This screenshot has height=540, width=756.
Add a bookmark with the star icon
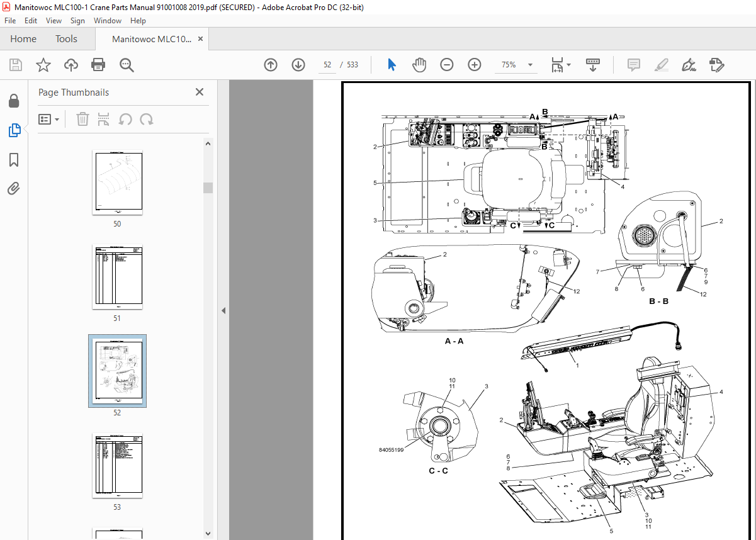pyautogui.click(x=43, y=65)
